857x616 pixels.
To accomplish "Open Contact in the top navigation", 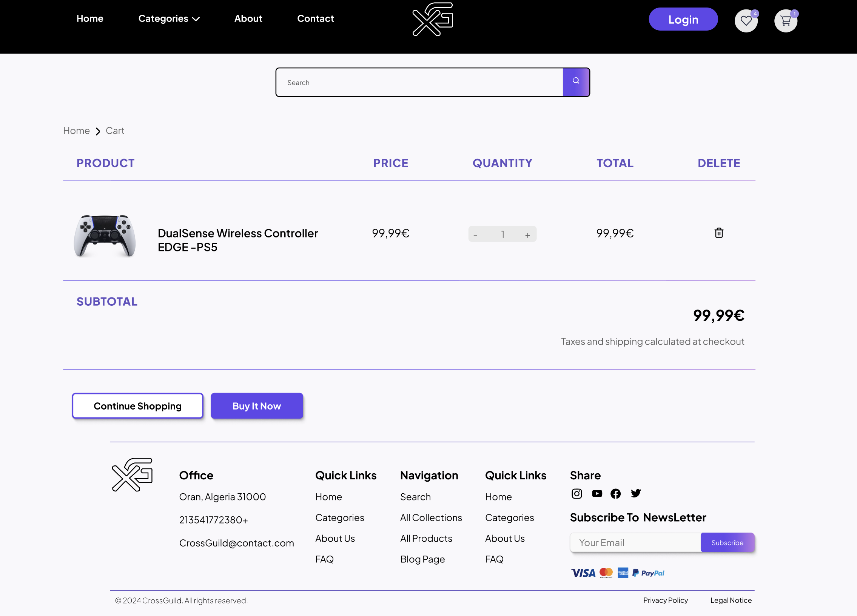I will [316, 18].
